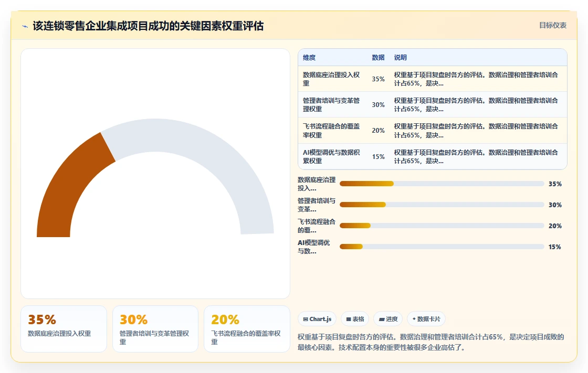Click the 30% value in the table
The height and width of the screenshot is (373, 588).
coord(378,105)
